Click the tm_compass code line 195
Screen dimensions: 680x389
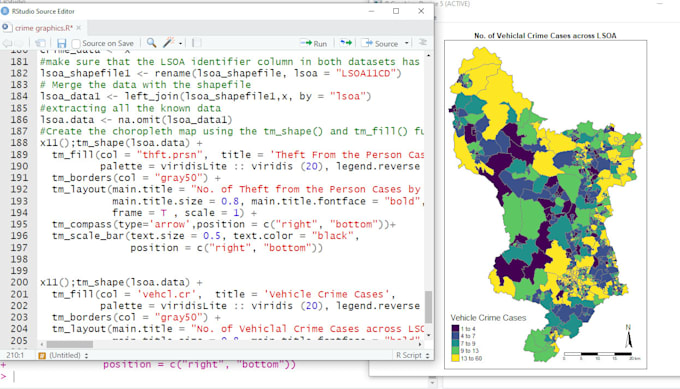(224, 224)
